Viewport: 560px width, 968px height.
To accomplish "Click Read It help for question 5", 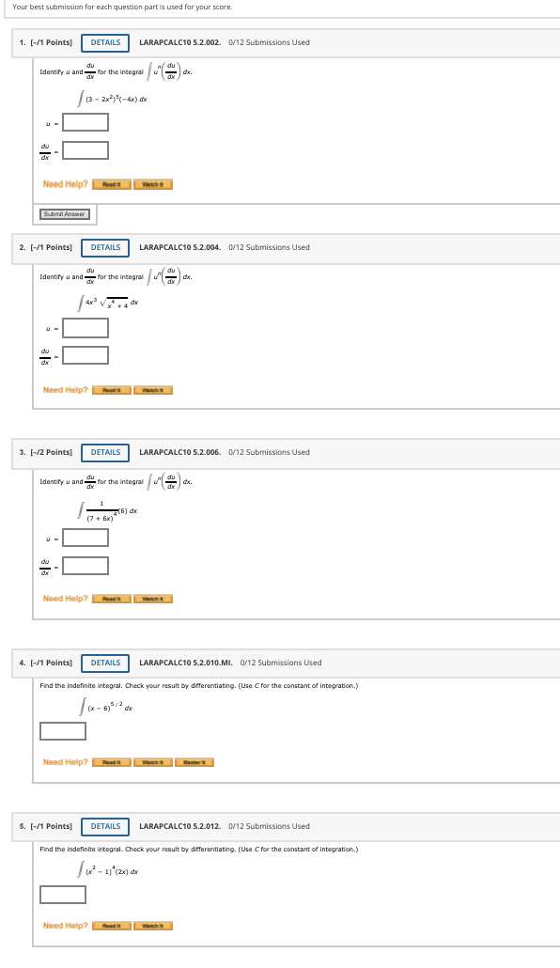I will click(x=111, y=926).
